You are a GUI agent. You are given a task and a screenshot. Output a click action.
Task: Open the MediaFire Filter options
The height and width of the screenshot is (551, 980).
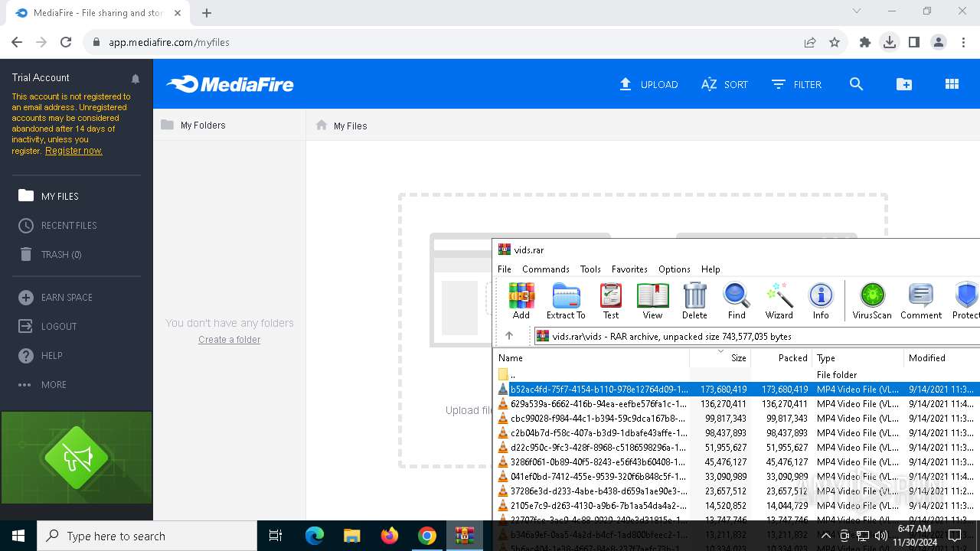(x=796, y=84)
